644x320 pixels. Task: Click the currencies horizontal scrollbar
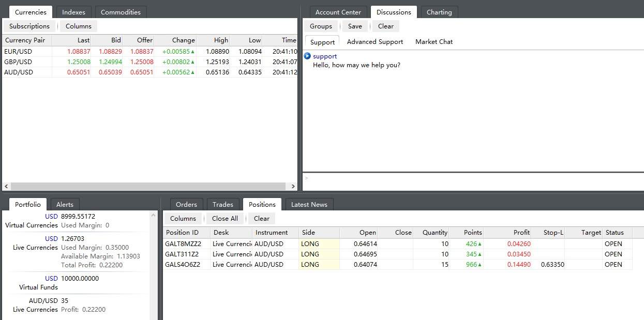click(147, 186)
